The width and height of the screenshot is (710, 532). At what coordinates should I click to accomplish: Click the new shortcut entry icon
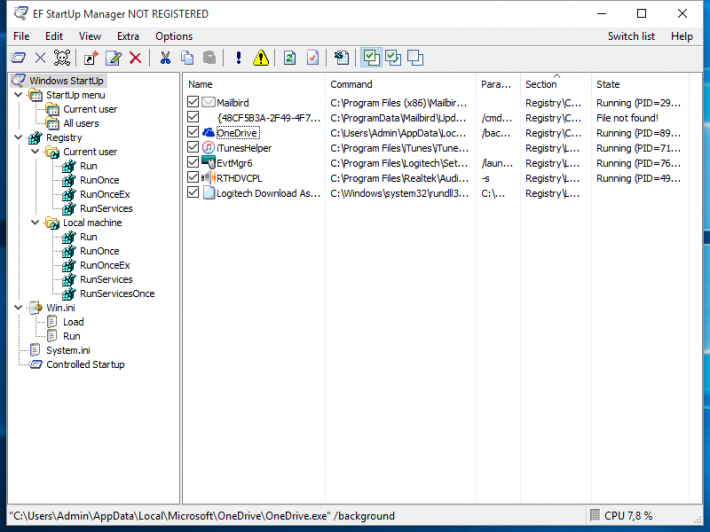(x=91, y=58)
